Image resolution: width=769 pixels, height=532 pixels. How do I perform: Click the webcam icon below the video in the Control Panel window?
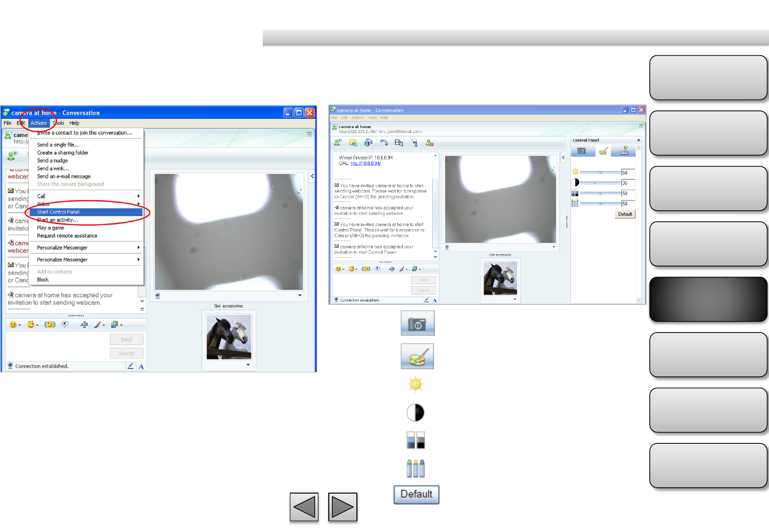(x=447, y=247)
